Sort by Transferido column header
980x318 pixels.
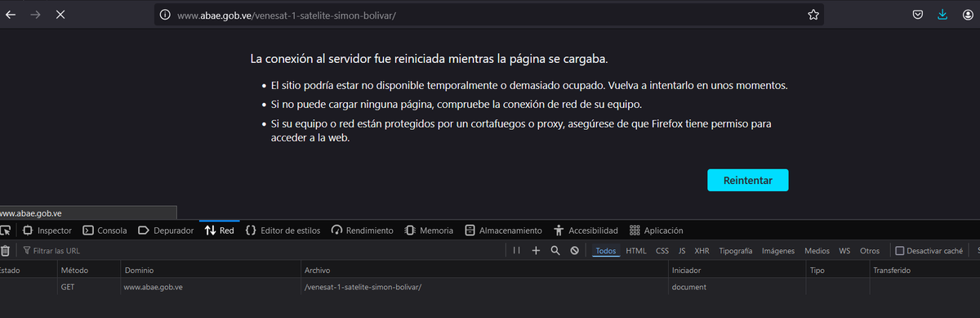coord(924,270)
